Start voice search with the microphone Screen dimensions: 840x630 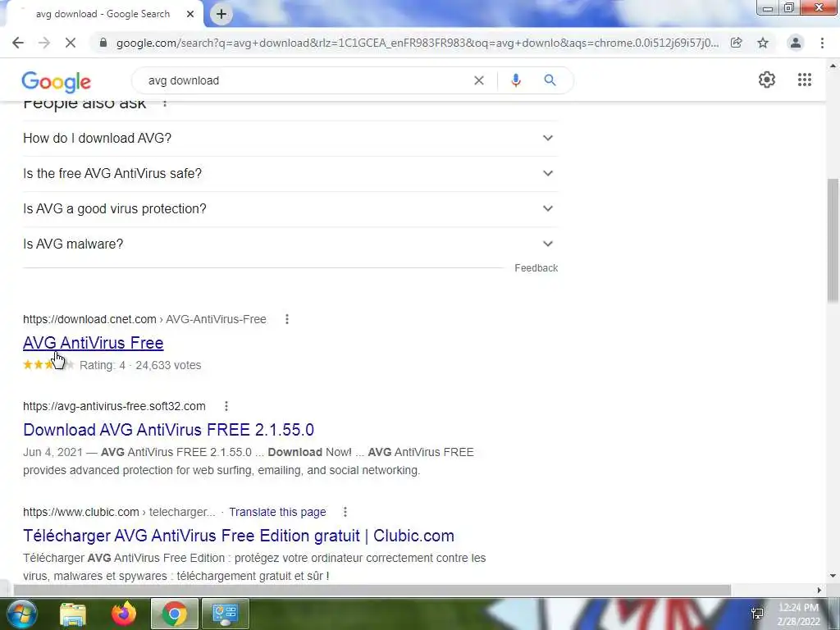516,80
